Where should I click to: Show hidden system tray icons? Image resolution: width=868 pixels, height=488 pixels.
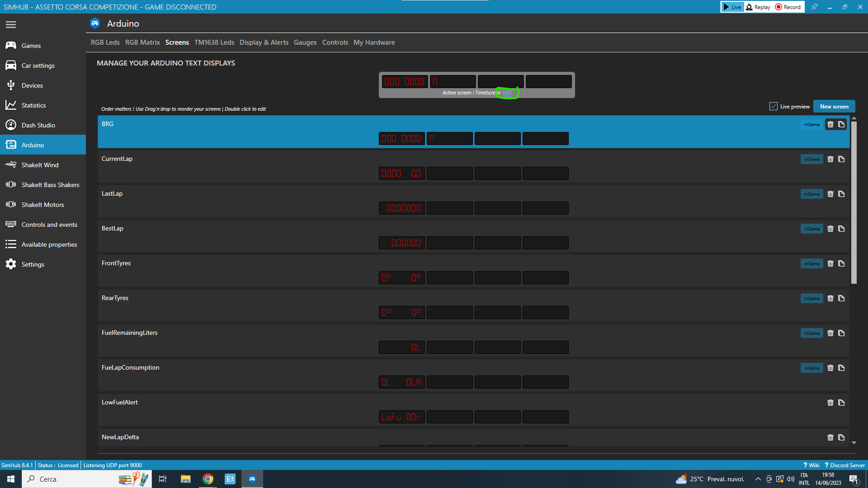pyautogui.click(x=758, y=479)
